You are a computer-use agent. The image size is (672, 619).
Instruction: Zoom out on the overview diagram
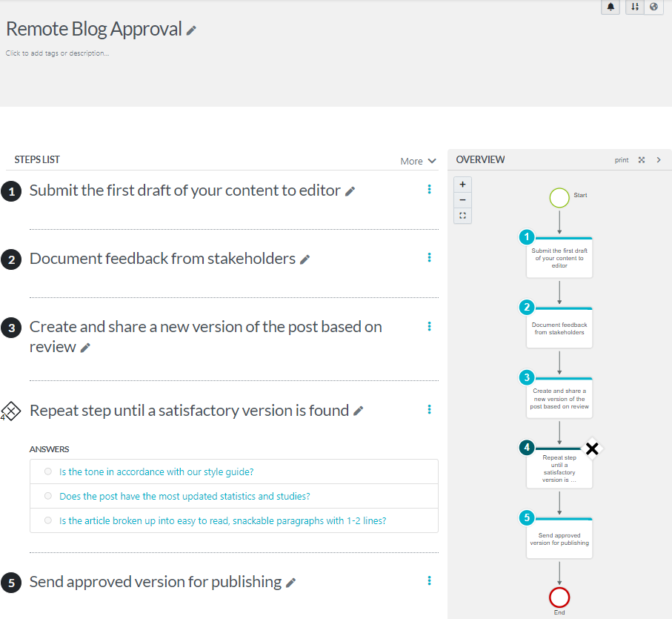pyautogui.click(x=462, y=200)
